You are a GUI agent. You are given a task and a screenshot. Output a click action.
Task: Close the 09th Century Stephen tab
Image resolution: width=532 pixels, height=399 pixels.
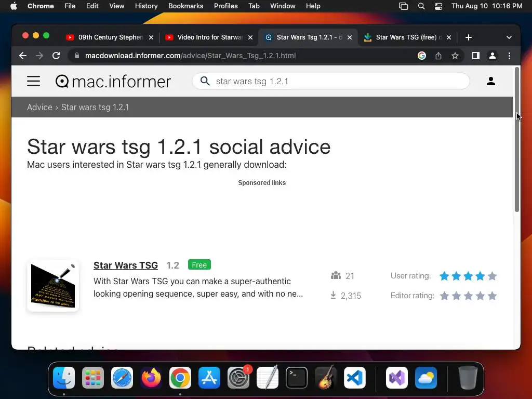(151, 37)
